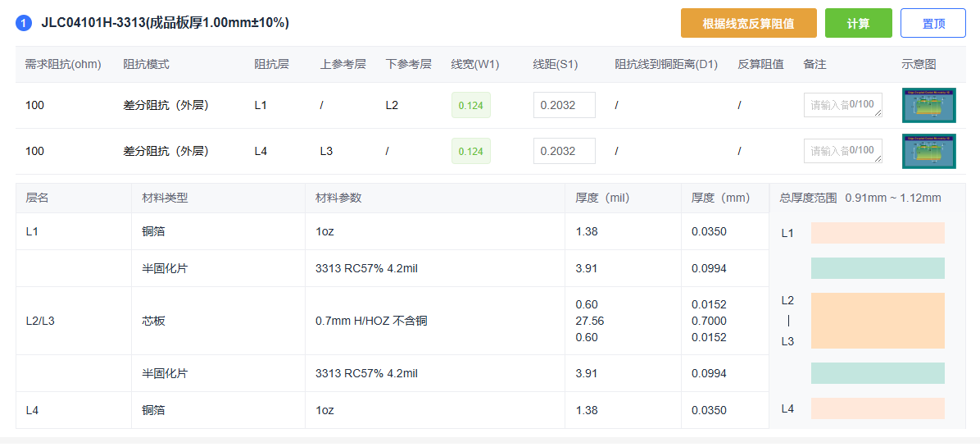This screenshot has height=447, width=980.
Task: Click the 备注 text box in L4 row
Action: [842, 151]
